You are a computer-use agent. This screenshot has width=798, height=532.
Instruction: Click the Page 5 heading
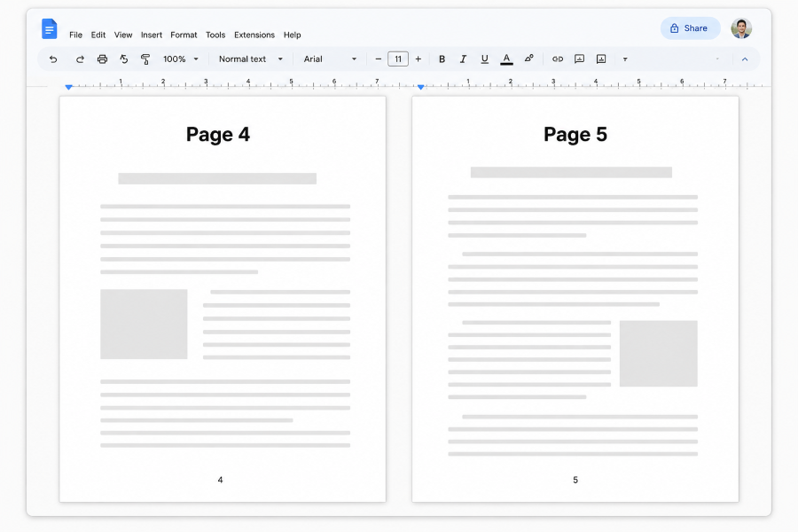click(x=575, y=135)
